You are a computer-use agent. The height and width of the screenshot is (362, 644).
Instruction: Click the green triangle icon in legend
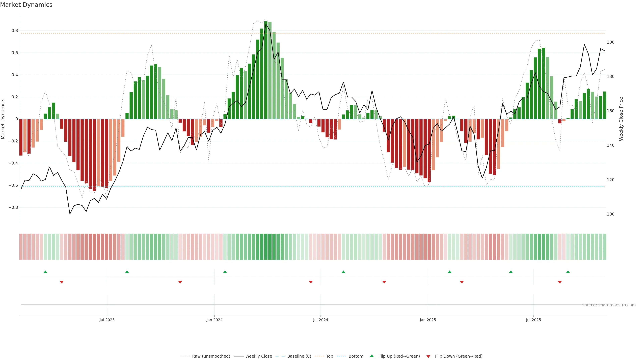[372, 356]
